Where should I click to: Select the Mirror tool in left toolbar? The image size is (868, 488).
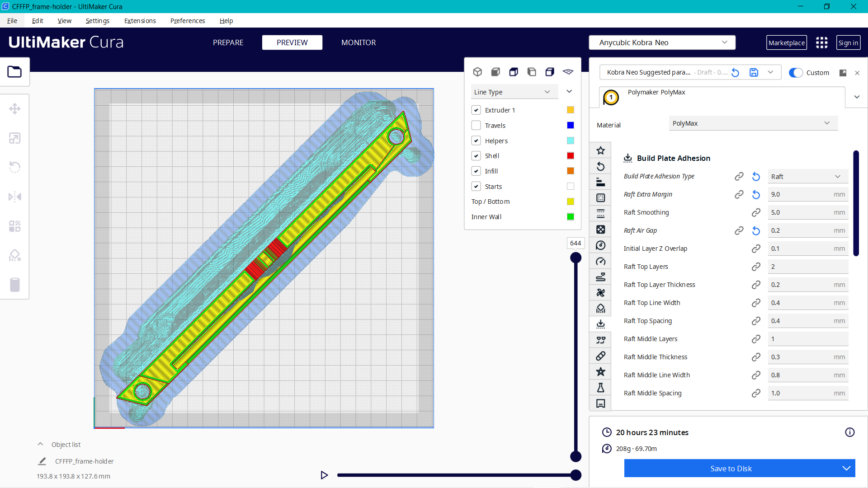click(x=15, y=197)
